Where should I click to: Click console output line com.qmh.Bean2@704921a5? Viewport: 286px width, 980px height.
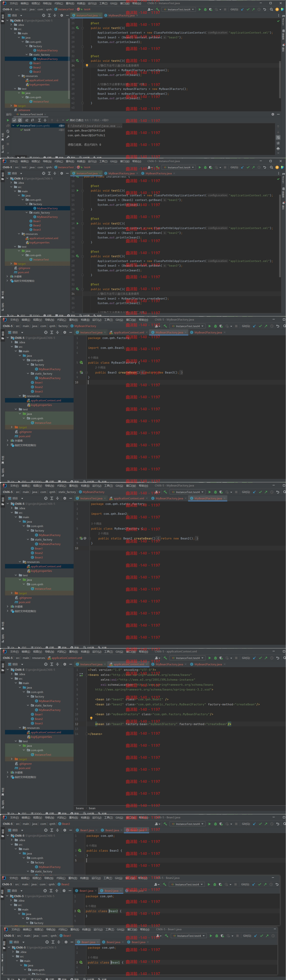click(86, 130)
